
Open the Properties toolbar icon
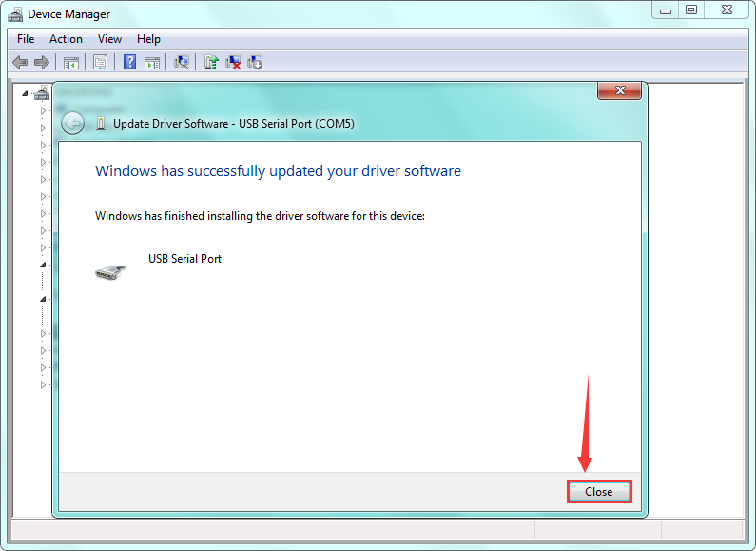tap(100, 62)
